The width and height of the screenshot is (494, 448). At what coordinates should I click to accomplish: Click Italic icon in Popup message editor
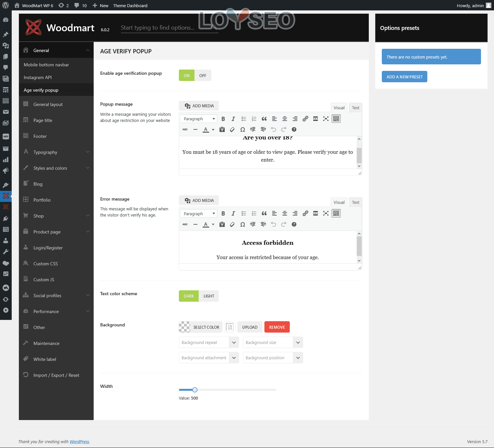tap(233, 119)
